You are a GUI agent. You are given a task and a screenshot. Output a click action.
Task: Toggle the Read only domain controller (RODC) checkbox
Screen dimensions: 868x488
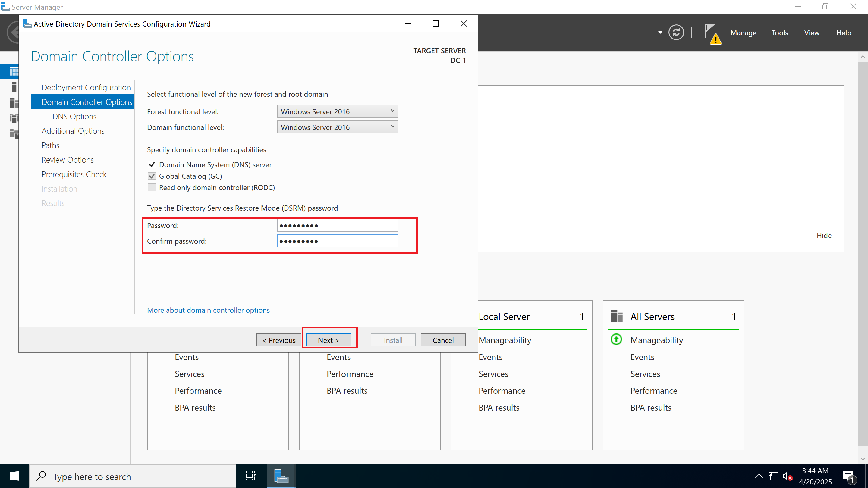point(152,187)
